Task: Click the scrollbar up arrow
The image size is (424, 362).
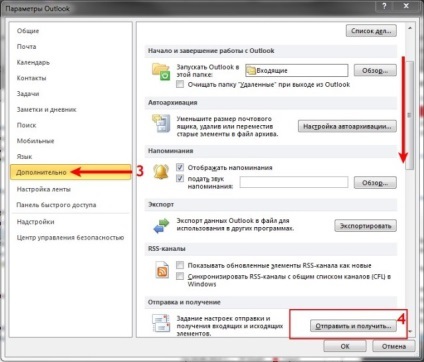Action: tap(410, 29)
